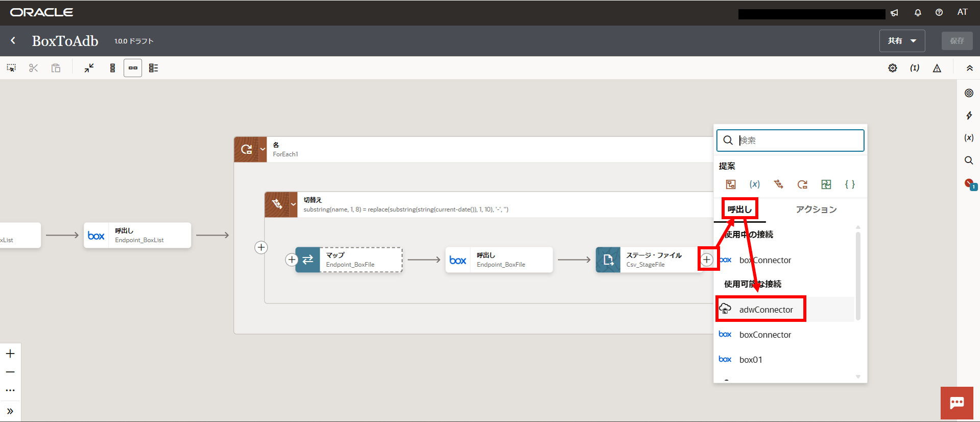Select the Csv_StageFile stage file node

tap(649, 260)
